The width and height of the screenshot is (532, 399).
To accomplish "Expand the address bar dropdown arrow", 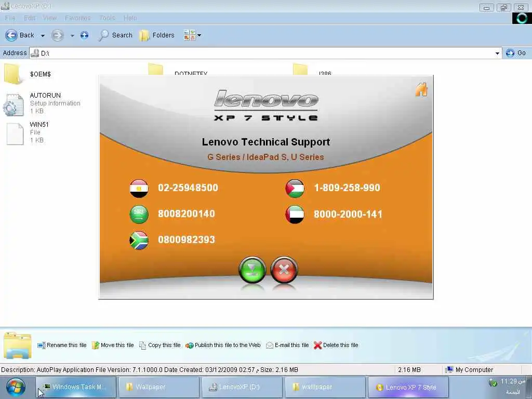I will pos(497,54).
